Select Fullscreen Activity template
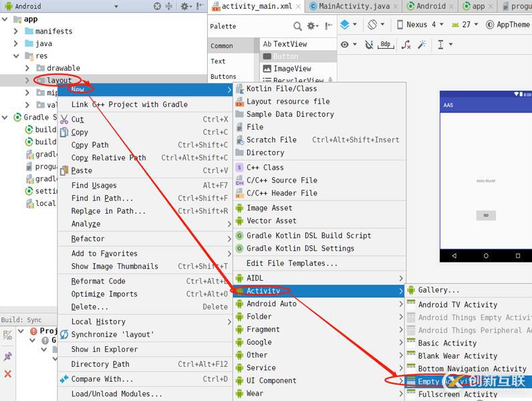 (x=469, y=394)
